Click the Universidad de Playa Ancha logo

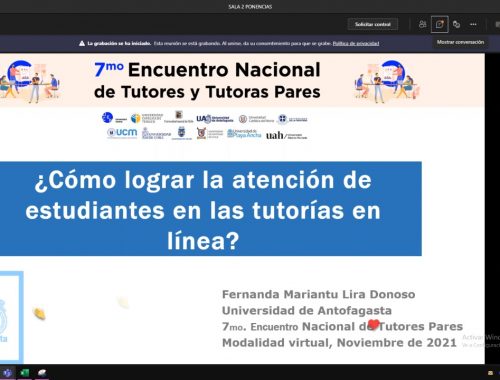(x=244, y=133)
